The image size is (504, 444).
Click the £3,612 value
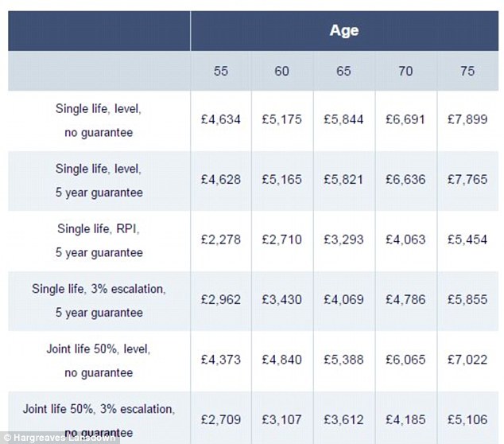[343, 419]
